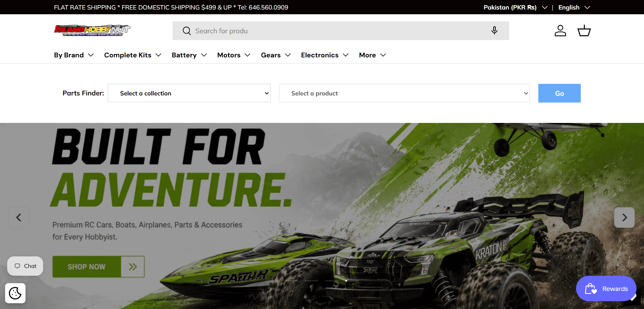Expand the Gears menu

(276, 55)
